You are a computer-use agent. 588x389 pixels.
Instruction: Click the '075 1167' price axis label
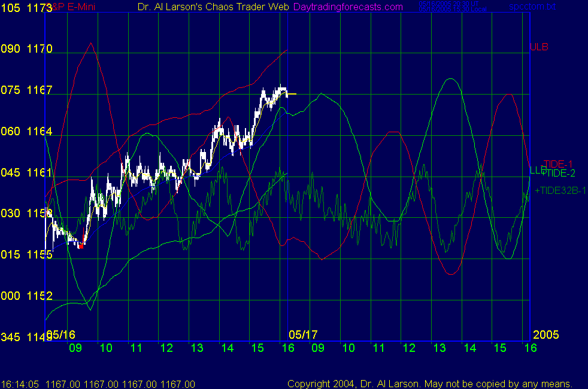[x=26, y=90]
